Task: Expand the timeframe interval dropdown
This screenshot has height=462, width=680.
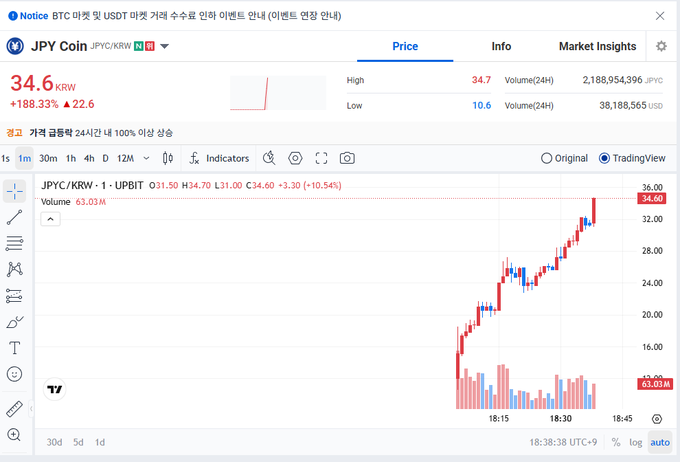Action: (146, 158)
